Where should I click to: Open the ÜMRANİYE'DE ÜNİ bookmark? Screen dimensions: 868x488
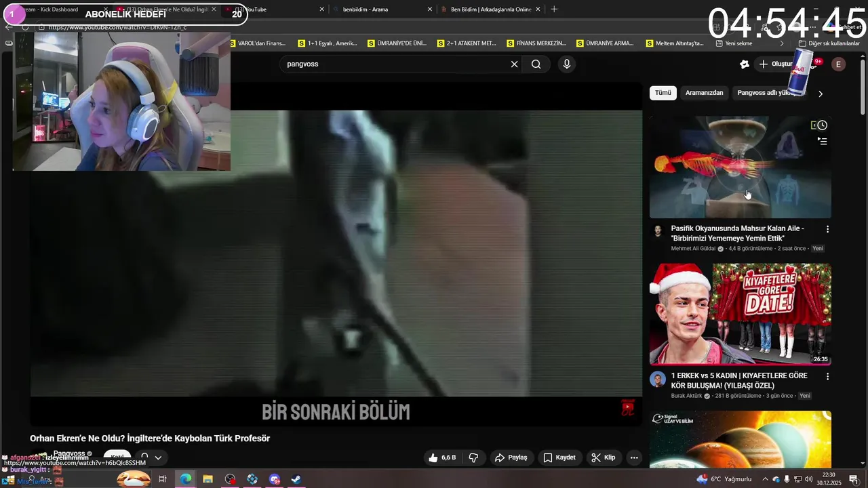coord(397,43)
